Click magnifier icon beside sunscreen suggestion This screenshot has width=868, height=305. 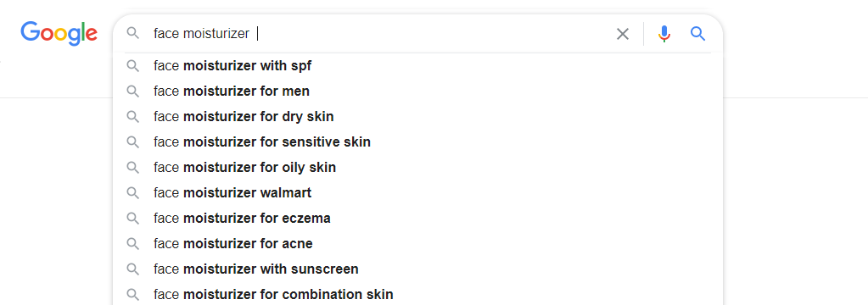[133, 269]
